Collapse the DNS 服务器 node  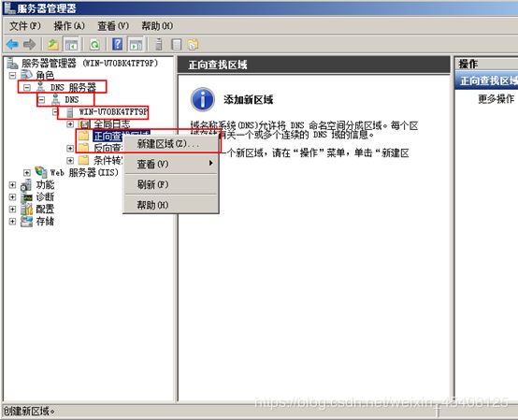[27, 87]
